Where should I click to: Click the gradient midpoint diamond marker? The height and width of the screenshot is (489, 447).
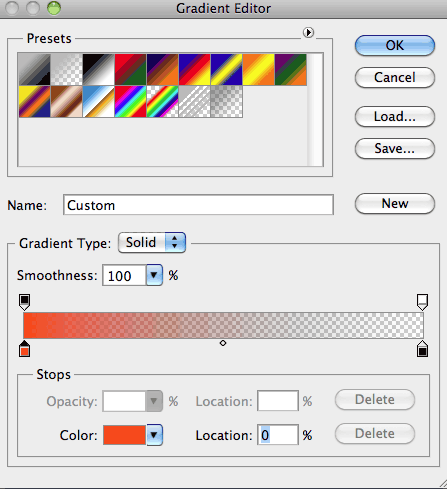point(223,343)
